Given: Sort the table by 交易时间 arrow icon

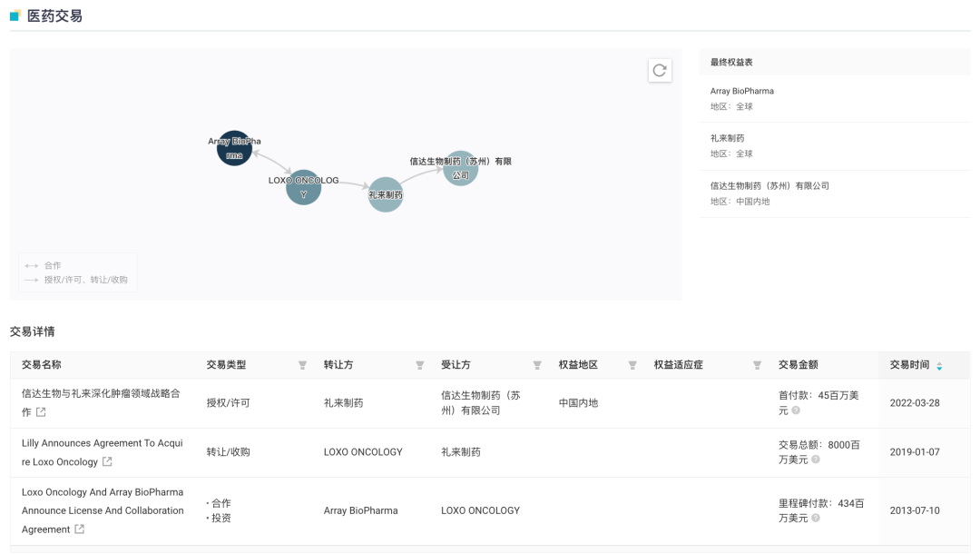Looking at the screenshot, I should coord(939,366).
